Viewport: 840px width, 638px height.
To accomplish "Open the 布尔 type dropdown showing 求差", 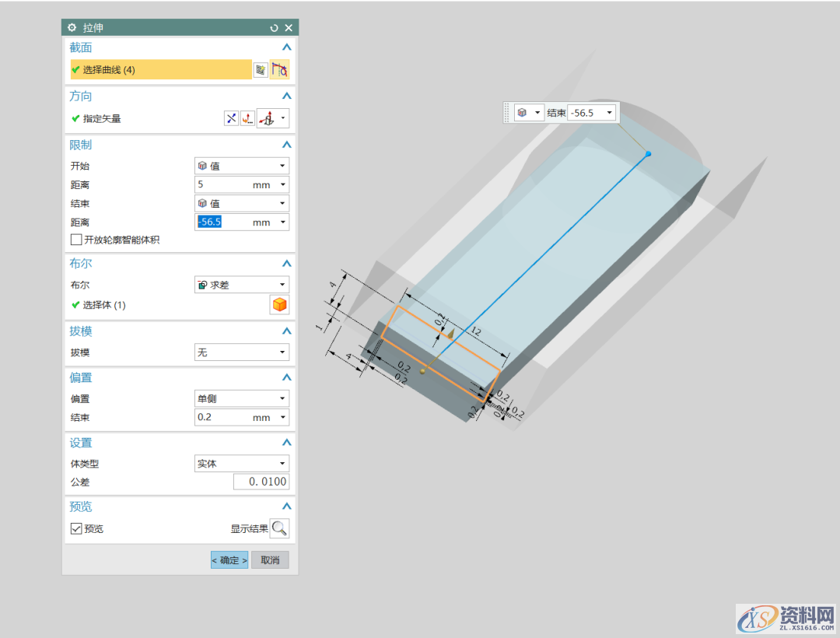I will (241, 286).
